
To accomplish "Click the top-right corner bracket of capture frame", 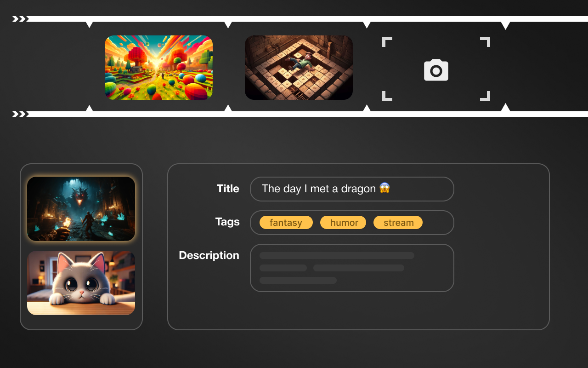I will point(485,42).
